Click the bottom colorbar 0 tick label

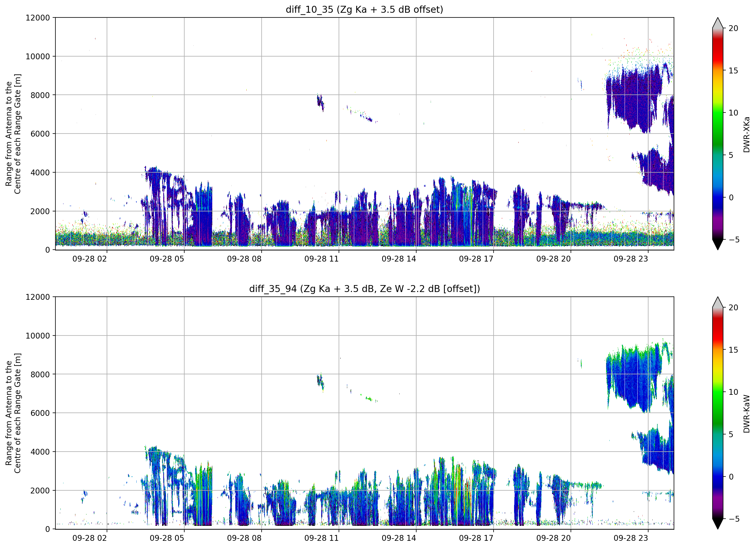(x=731, y=477)
